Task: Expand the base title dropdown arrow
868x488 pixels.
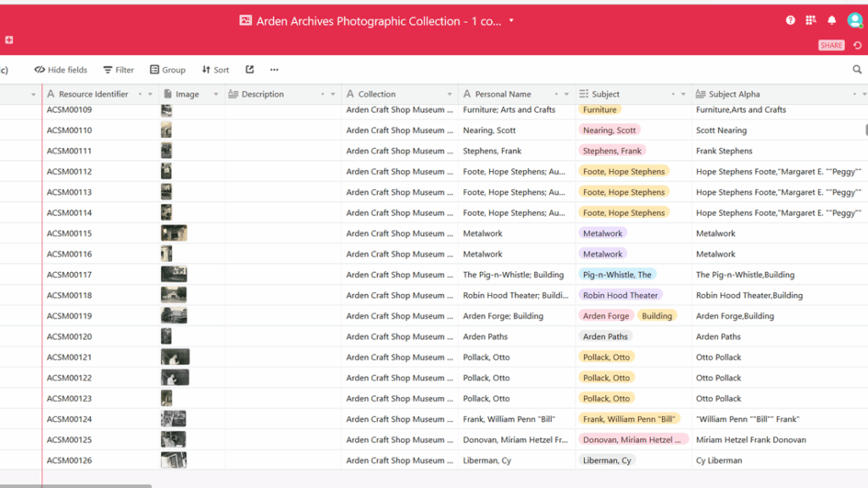Action: (x=511, y=21)
